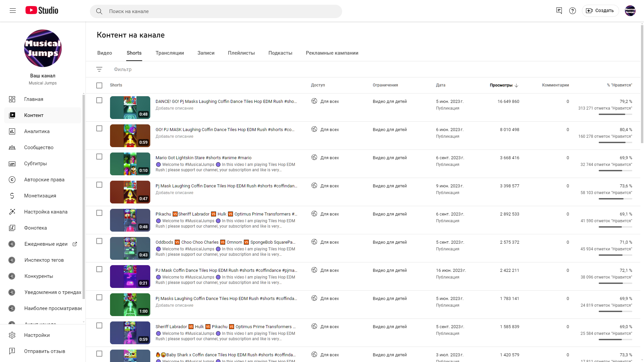The width and height of the screenshot is (644, 362).
Task: Switch to Трансляции tab
Action: (170, 53)
